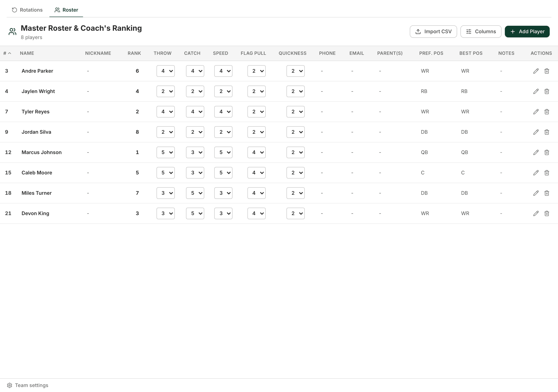Image resolution: width=558 pixels, height=392 pixels.
Task: Edit Tyler Reyes via the pencil icon
Action: [x=536, y=112]
